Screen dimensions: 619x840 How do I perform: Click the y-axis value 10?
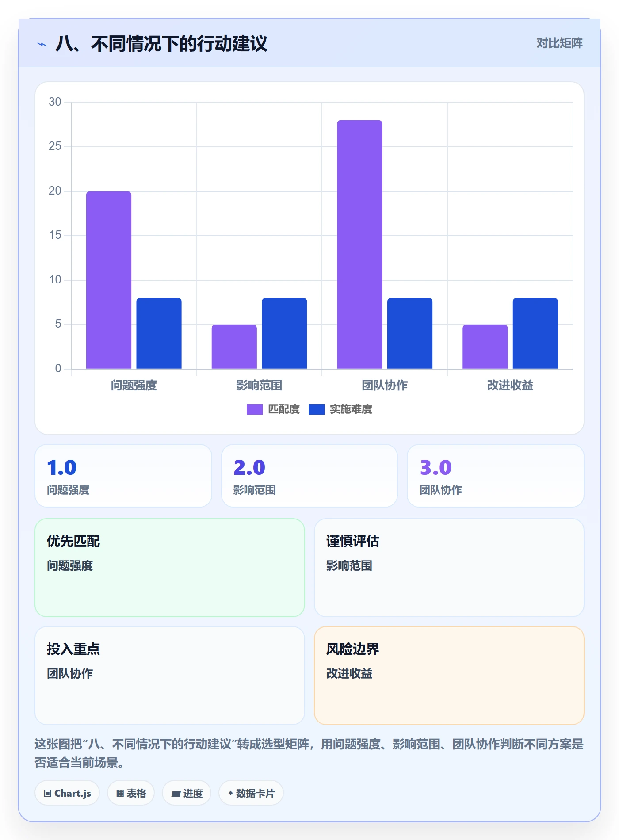click(x=55, y=280)
